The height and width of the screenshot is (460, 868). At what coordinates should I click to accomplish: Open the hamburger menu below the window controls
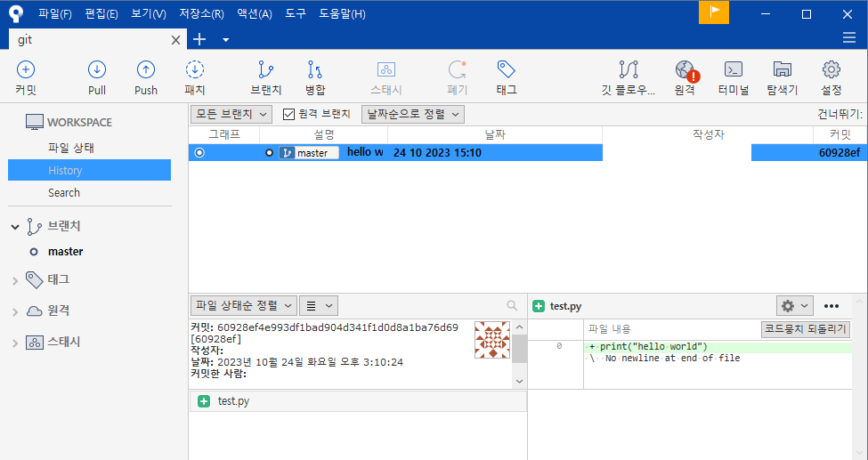click(x=849, y=37)
